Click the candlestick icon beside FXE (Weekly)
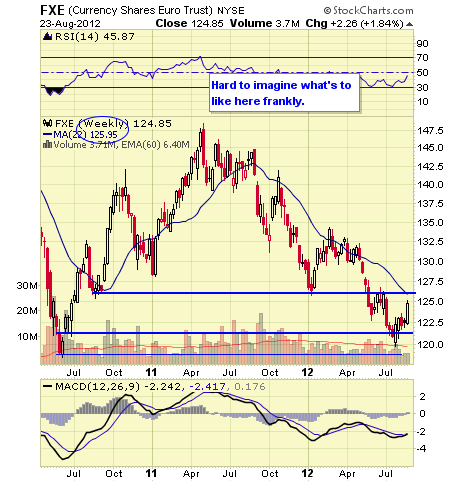Image resolution: width=460 pixels, height=482 pixels. (x=47, y=124)
